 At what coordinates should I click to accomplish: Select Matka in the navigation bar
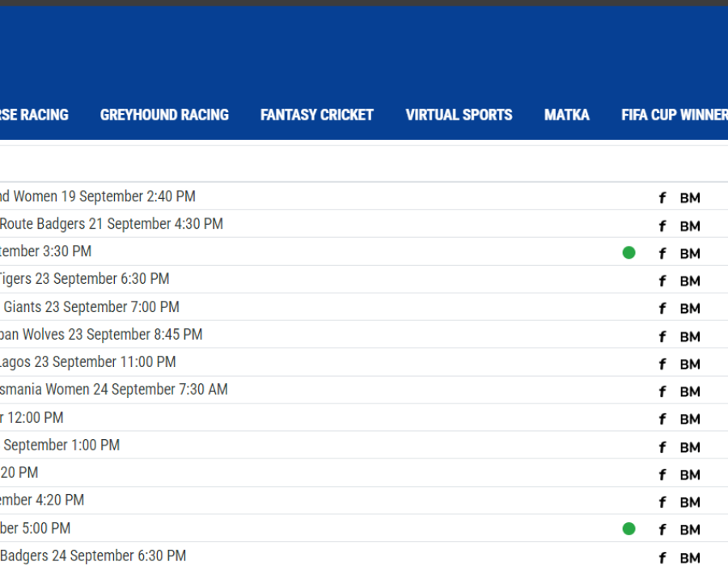coord(566,115)
